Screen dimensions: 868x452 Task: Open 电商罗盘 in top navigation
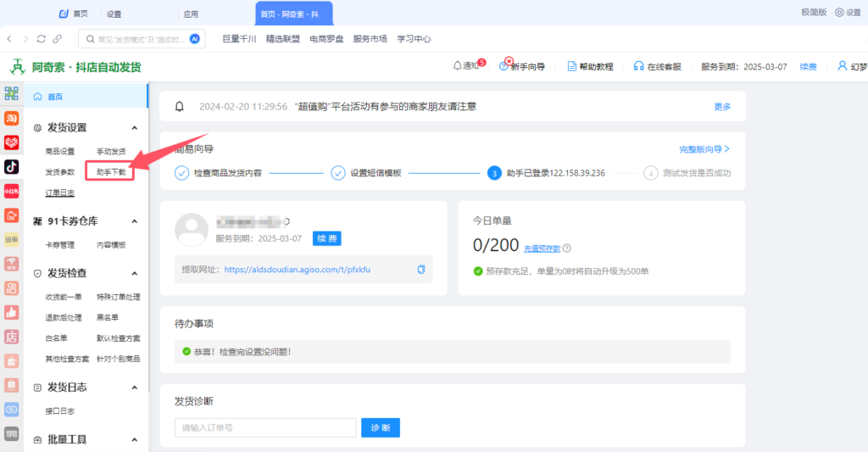point(326,39)
